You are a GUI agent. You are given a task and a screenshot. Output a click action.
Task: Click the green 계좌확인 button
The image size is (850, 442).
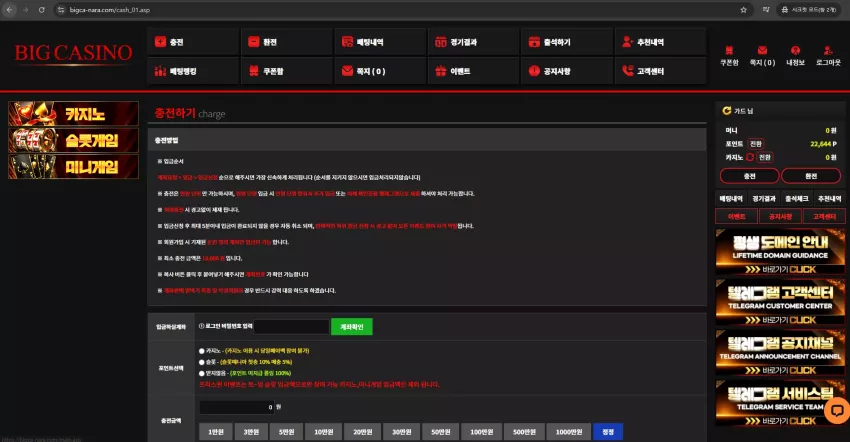pos(352,326)
